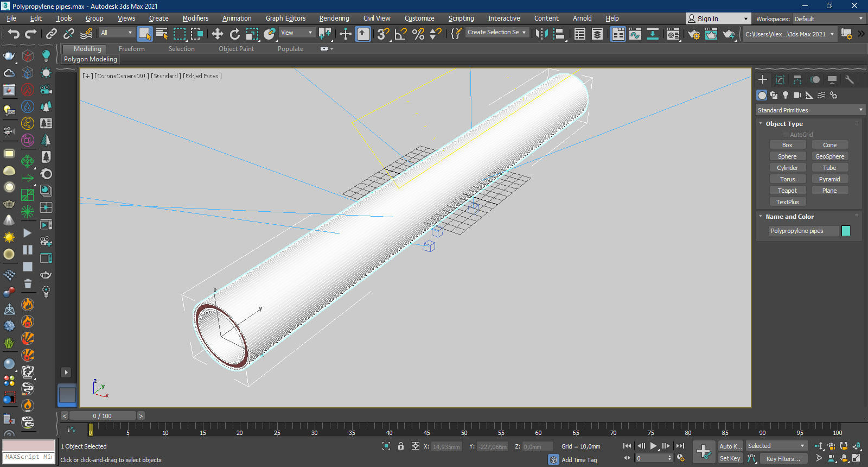868x467 pixels.
Task: Toggle 3D Snaps icon
Action: pos(383,34)
